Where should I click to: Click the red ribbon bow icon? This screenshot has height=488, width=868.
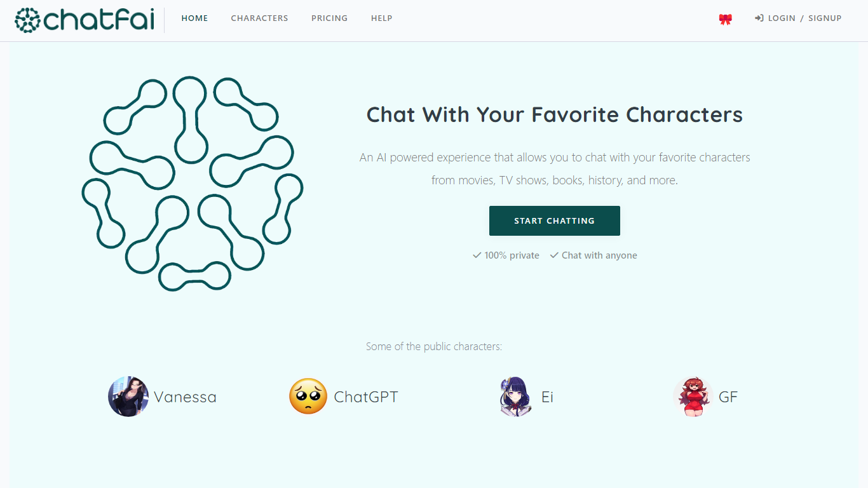(x=725, y=19)
